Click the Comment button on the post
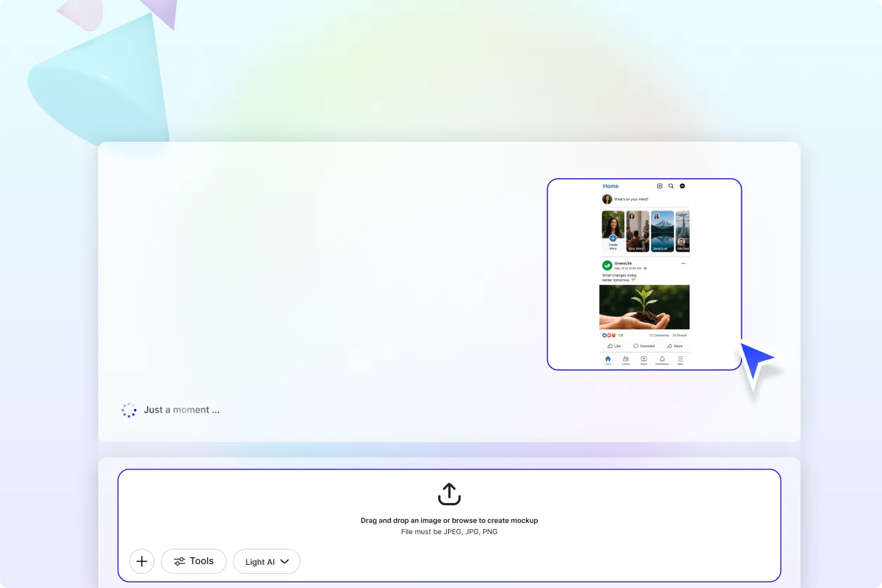This screenshot has height=588, width=882. (644, 346)
